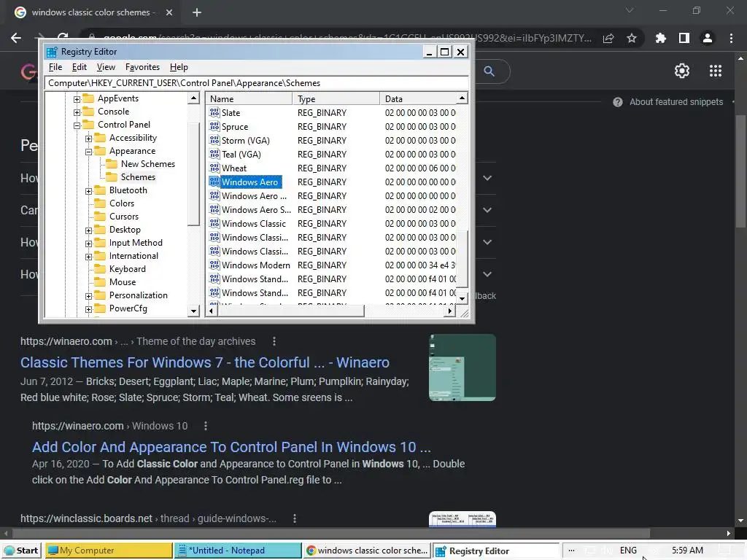
Task: Select the Keyboard folder in tree
Action: coord(127,269)
